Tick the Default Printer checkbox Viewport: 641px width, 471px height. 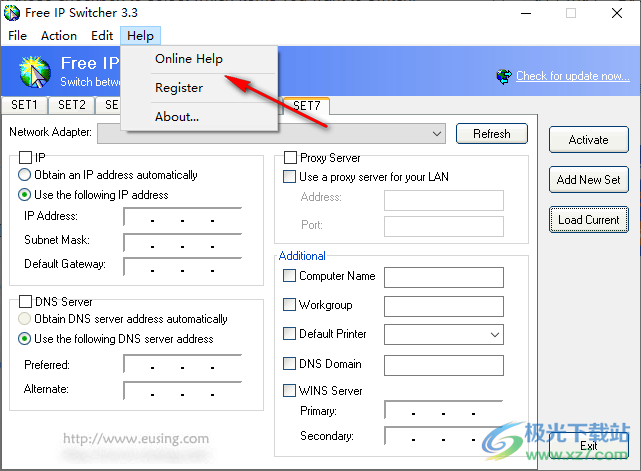pyautogui.click(x=289, y=334)
